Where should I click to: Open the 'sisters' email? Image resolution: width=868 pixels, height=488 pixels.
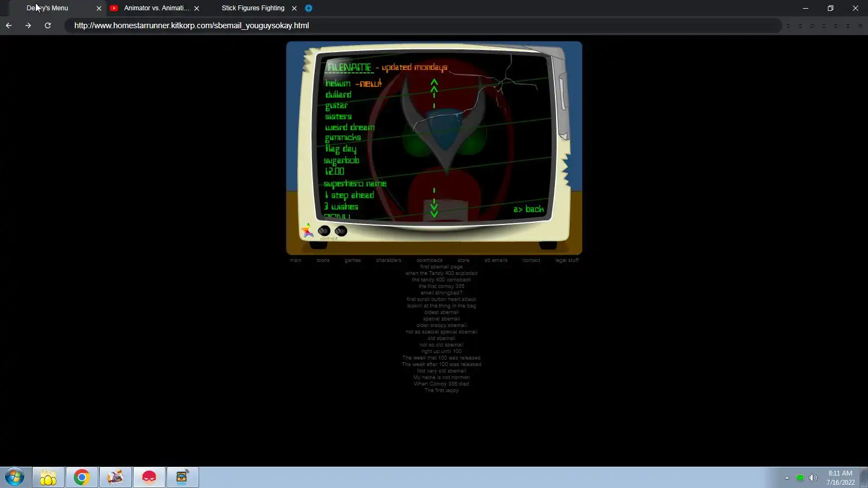tap(339, 117)
